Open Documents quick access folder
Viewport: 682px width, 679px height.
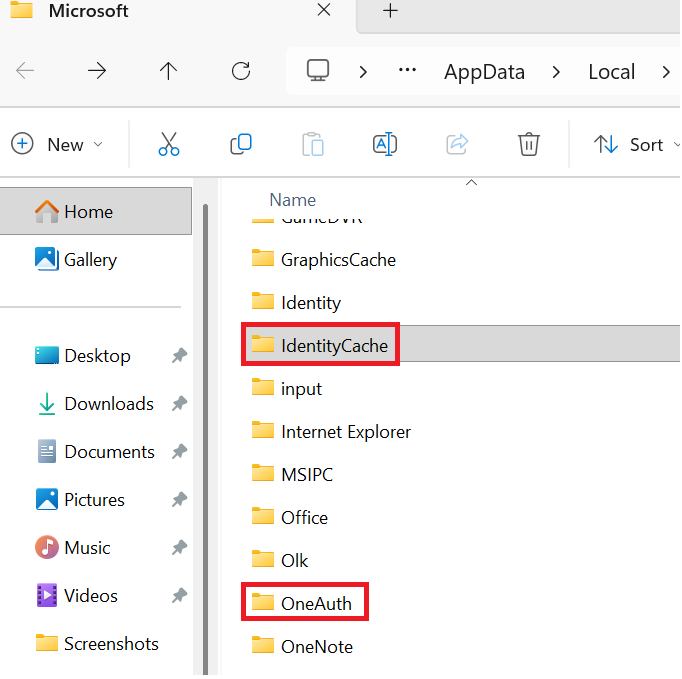[96, 452]
